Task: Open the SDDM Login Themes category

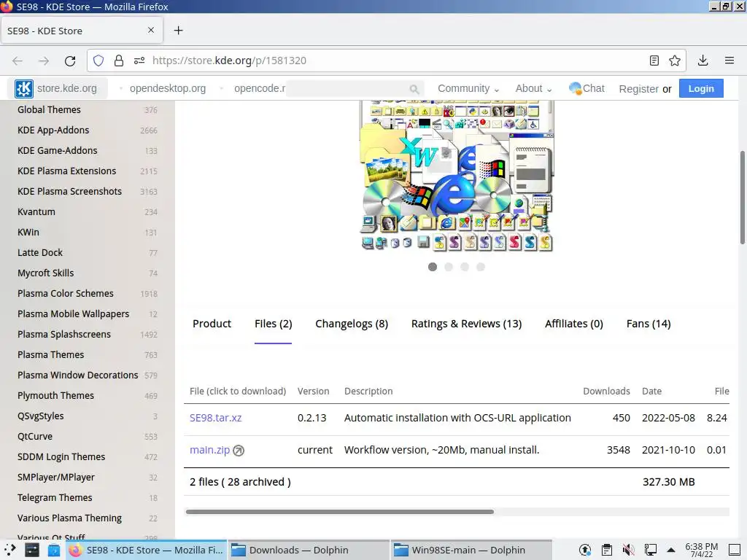Action: [61, 456]
